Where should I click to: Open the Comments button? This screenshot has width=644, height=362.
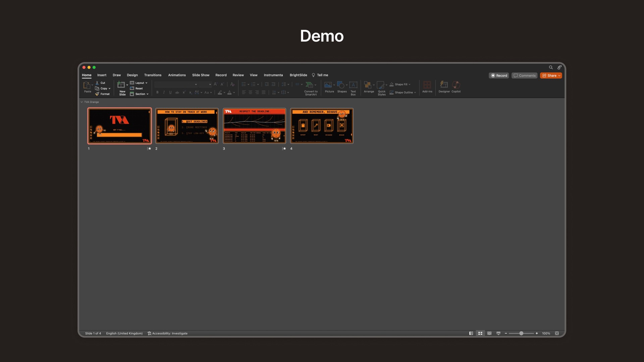point(525,75)
